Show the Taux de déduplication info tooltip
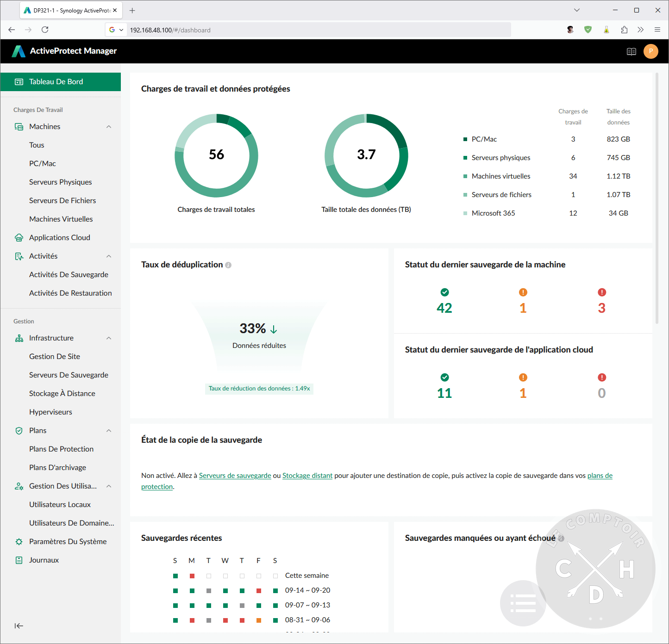 228,265
